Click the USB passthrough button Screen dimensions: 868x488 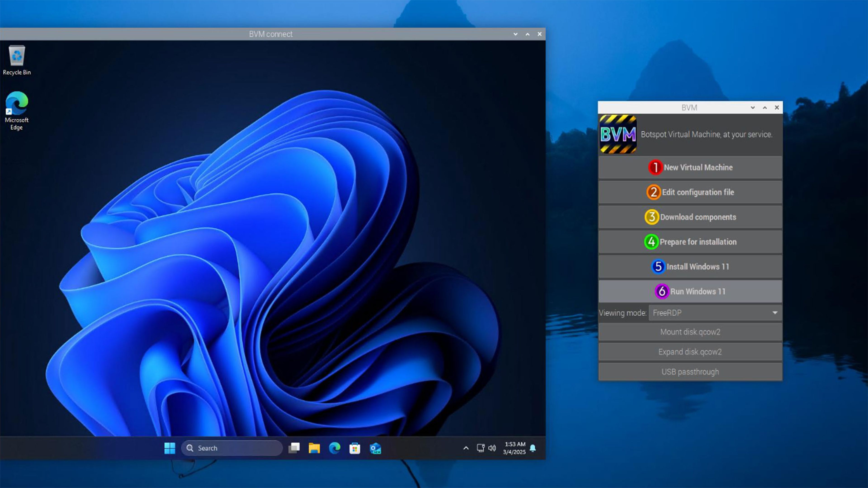point(690,372)
